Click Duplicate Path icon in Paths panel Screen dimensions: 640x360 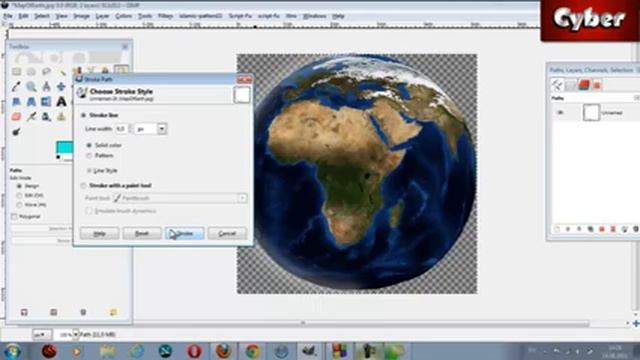[591, 229]
